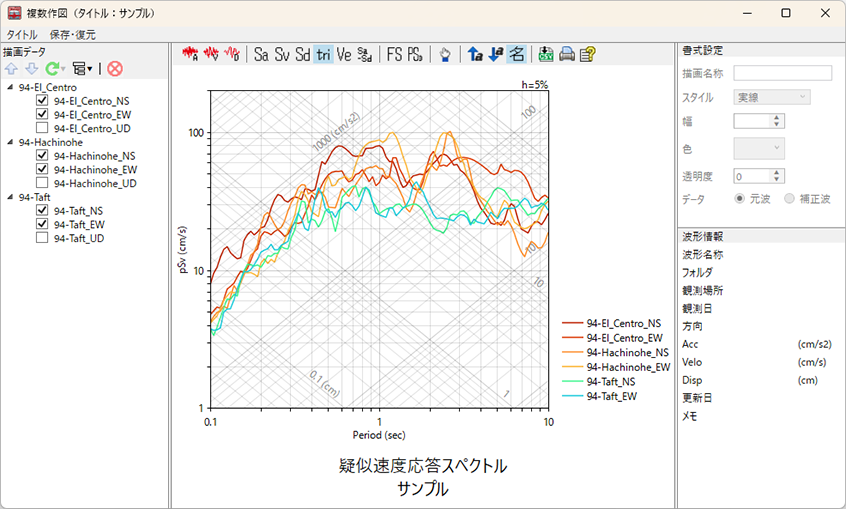The width and height of the screenshot is (846, 509).
Task: Collapse the 94-El_Centro tree node
Action: point(10,87)
